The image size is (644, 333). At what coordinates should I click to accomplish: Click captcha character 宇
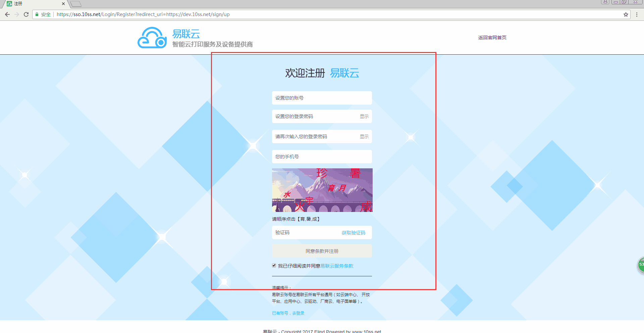click(x=309, y=201)
